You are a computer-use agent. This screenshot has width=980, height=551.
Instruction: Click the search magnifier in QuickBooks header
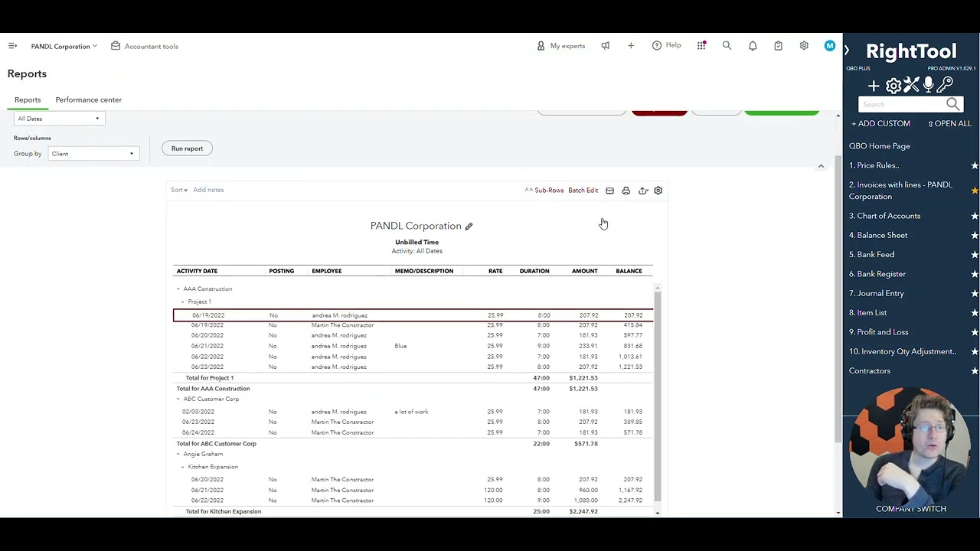point(727,46)
